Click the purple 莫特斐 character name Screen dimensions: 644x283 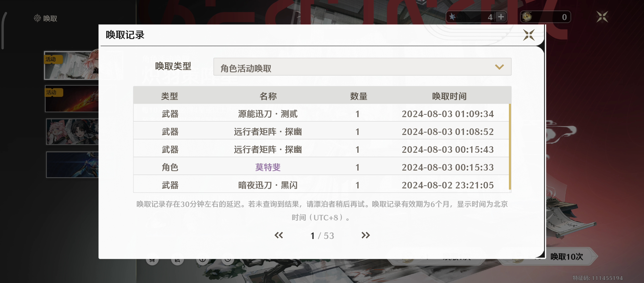click(268, 167)
